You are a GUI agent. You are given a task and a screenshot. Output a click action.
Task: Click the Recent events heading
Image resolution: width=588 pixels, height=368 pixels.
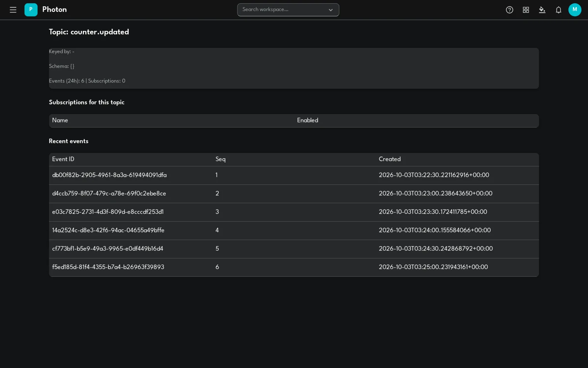tap(69, 141)
